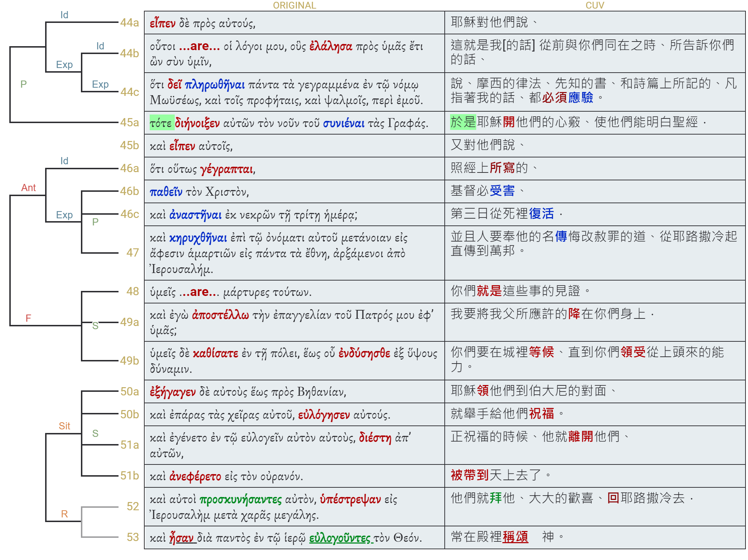Click the red Greek verb ἀνεφέρετο
Screen dimensions: 748x560
click(x=196, y=476)
